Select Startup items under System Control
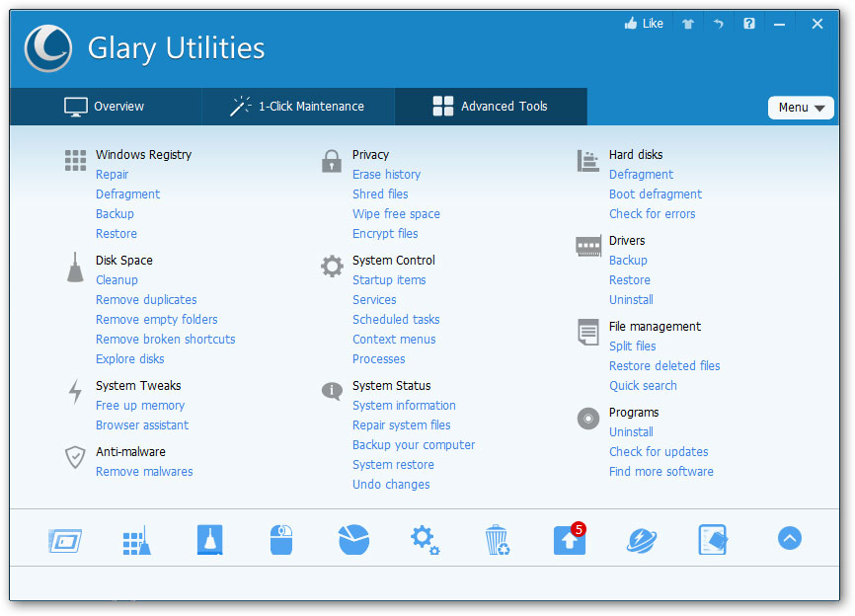855x616 pixels. point(390,279)
